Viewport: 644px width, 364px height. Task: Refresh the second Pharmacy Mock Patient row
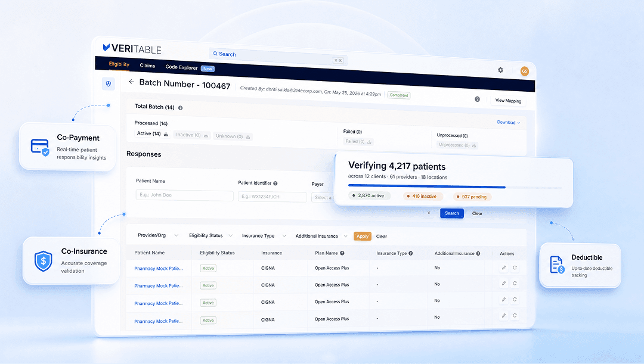(515, 283)
